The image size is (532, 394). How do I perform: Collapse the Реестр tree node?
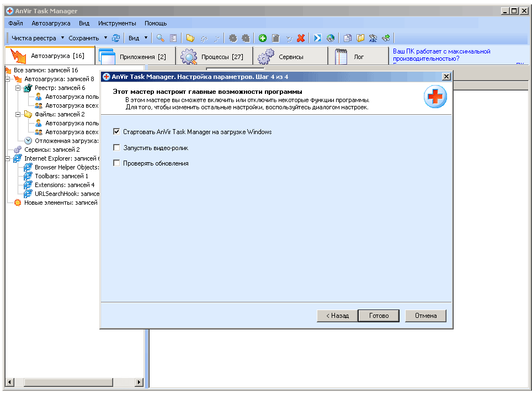click(x=18, y=88)
